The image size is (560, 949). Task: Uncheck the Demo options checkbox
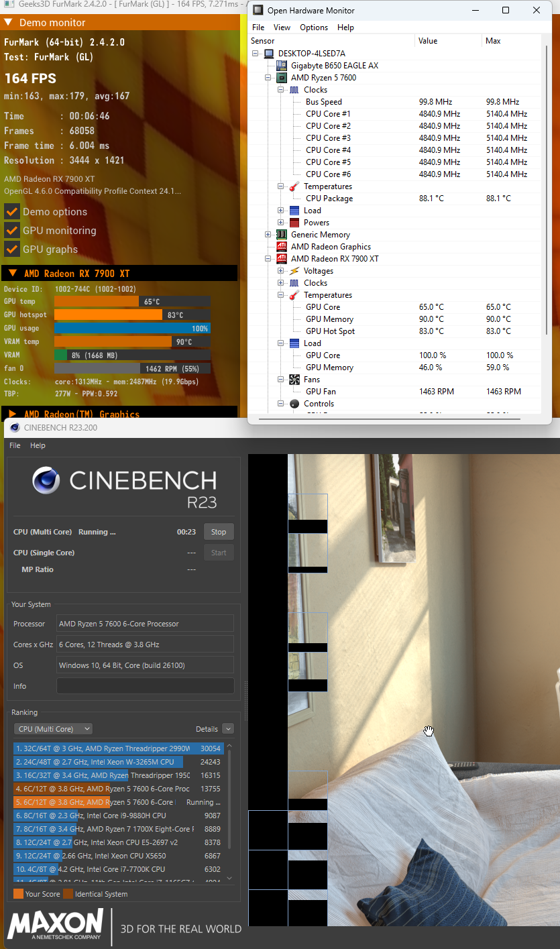pyautogui.click(x=11, y=212)
